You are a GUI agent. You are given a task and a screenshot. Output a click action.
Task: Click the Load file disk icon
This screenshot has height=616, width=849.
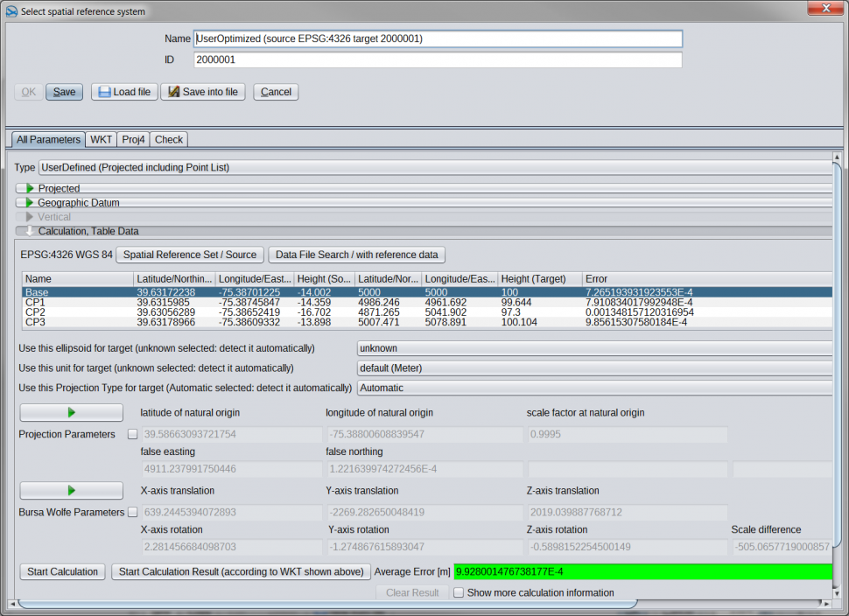[x=104, y=92]
